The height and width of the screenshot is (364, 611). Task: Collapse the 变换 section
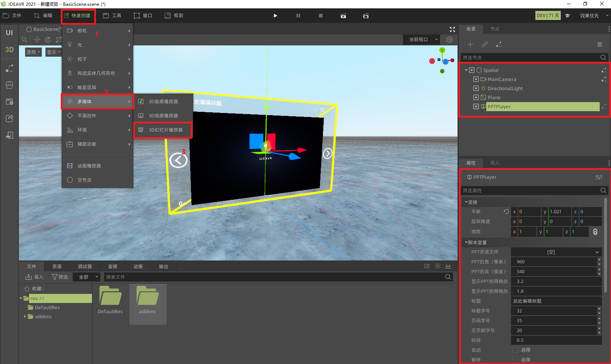[x=466, y=202]
